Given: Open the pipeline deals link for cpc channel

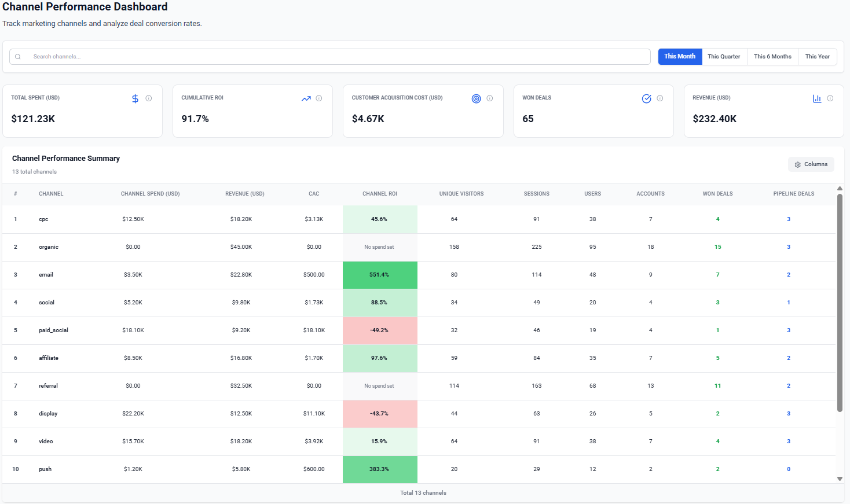Looking at the screenshot, I should click(x=788, y=219).
